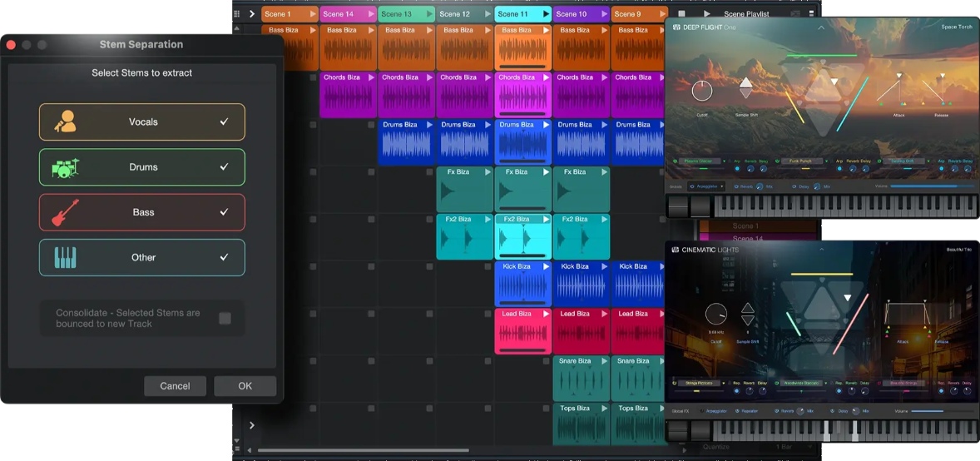Image resolution: width=980 pixels, height=461 pixels.
Task: Play the Lead Biza clip in Scene 11
Action: [x=546, y=314]
